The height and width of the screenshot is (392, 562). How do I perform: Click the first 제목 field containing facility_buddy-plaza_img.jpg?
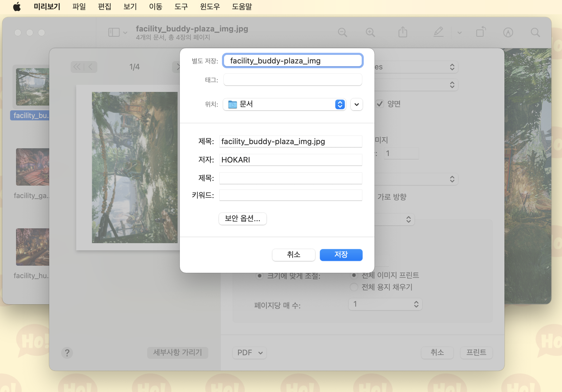click(290, 141)
